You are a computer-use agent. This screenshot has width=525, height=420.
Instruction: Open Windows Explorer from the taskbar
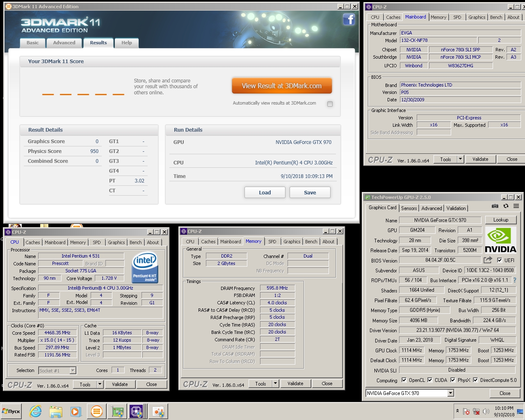tap(56, 411)
